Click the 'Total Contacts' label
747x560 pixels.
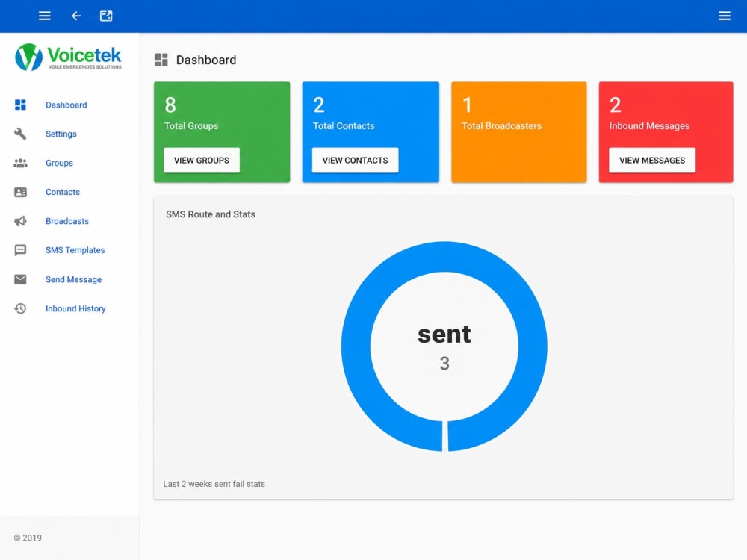click(344, 125)
